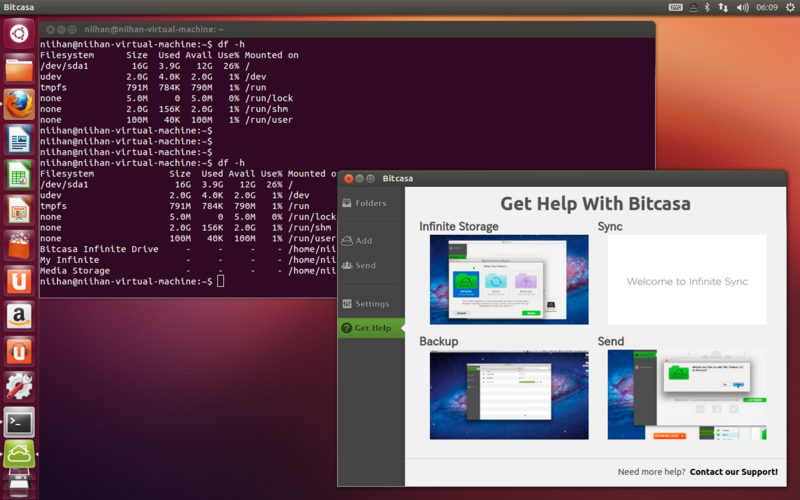Open Ubuntu Software Center bag icon
The width and height of the screenshot is (800, 500).
click(19, 245)
